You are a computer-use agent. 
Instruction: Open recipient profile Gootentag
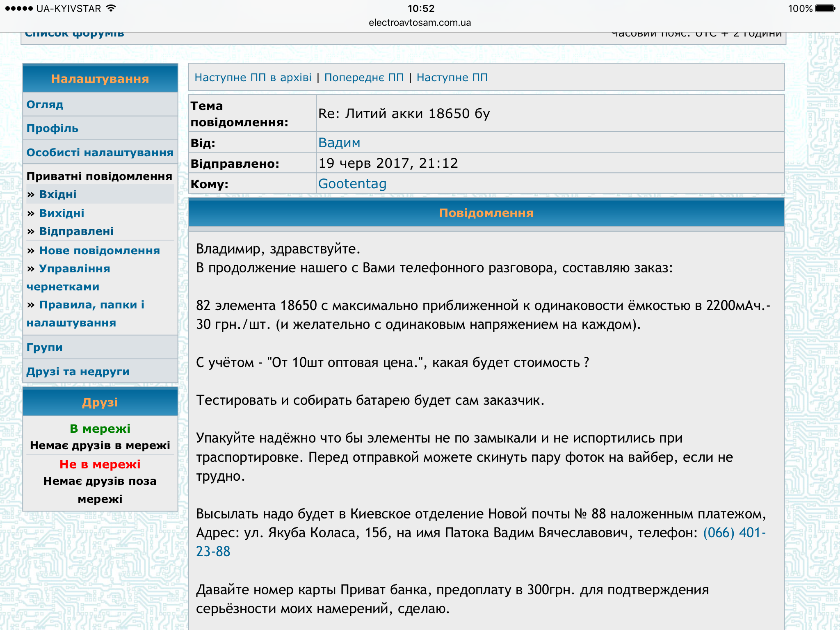[352, 184]
